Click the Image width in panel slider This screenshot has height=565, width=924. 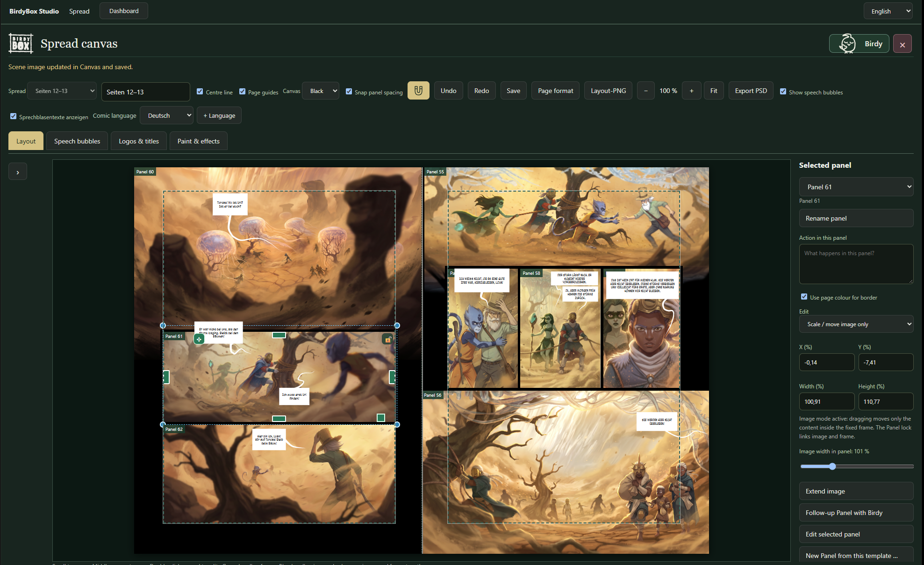tap(857, 466)
